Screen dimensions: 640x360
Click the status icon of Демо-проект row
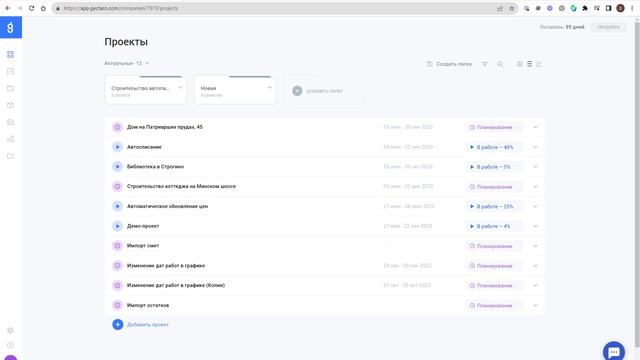point(117,226)
